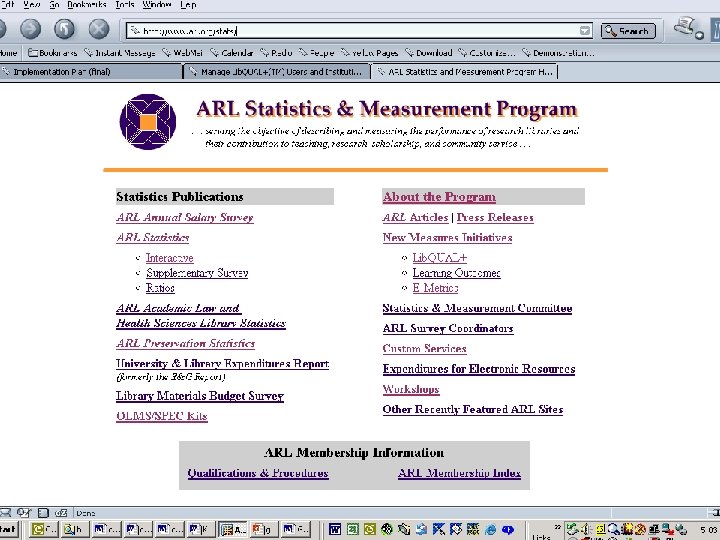This screenshot has width=720, height=540.
Task: Open the green Excel icon in the quick launch
Action: [352, 529]
